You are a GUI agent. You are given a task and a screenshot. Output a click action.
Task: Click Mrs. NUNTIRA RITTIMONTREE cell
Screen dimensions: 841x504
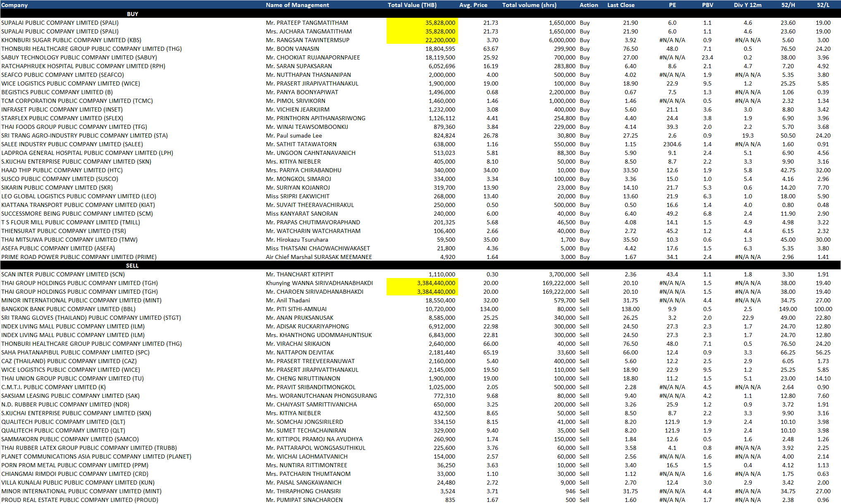click(306, 465)
